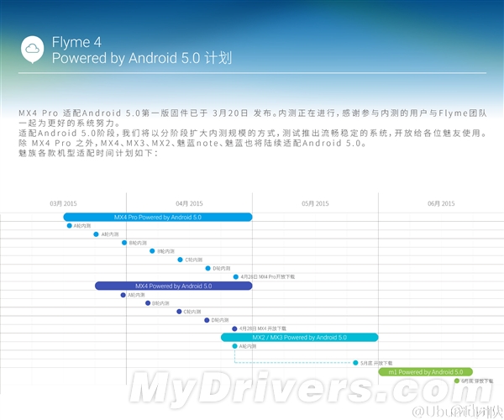
Task: Click the first A轮内测 dot under MX4 bar
Action: (x=123, y=294)
